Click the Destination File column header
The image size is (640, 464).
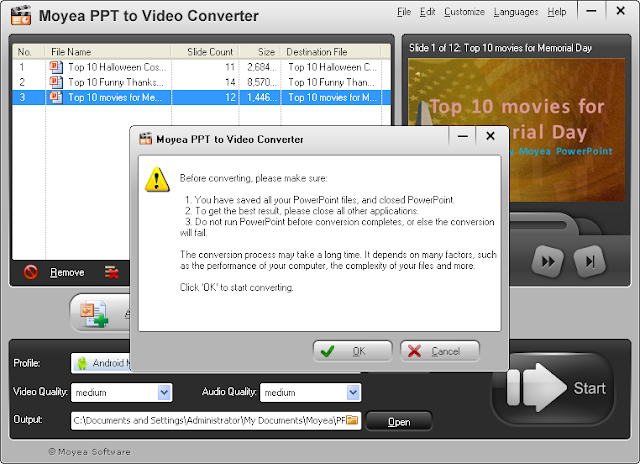point(331,52)
